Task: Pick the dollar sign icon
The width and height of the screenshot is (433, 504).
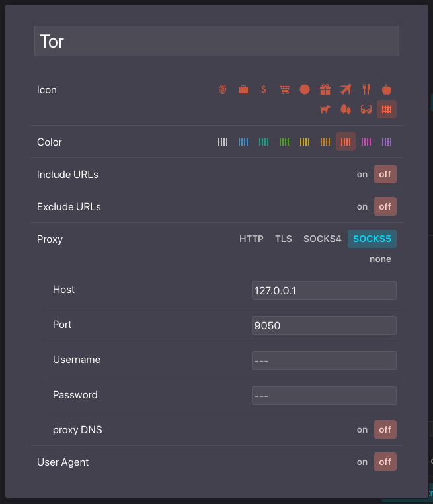Action: [x=264, y=89]
